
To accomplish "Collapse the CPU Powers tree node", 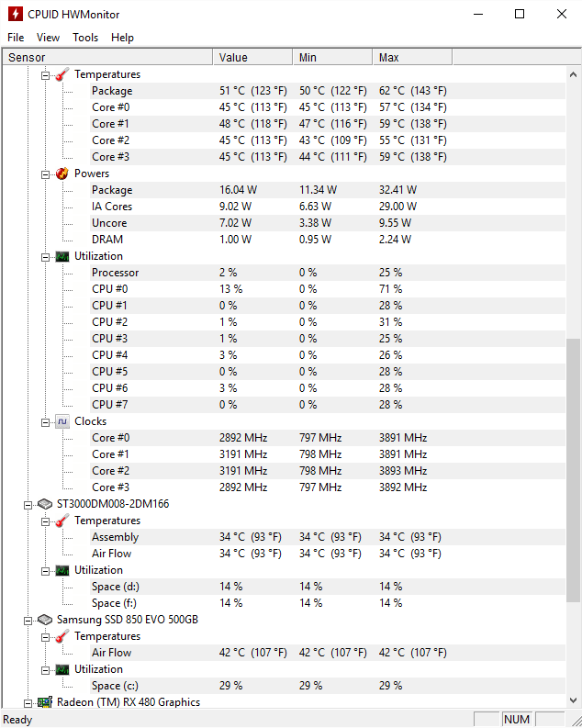I will [45, 174].
